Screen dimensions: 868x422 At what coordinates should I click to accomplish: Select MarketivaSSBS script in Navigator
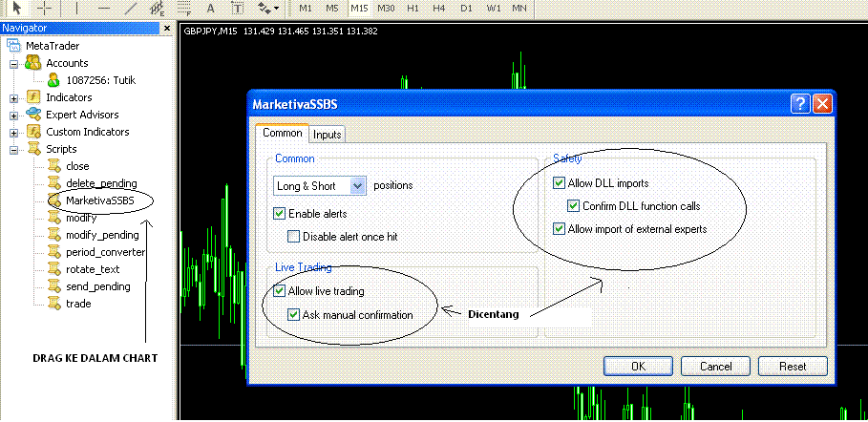99,200
